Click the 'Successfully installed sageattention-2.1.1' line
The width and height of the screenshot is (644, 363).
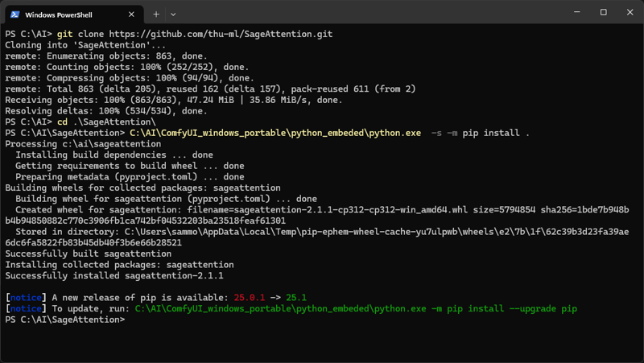[114, 275]
